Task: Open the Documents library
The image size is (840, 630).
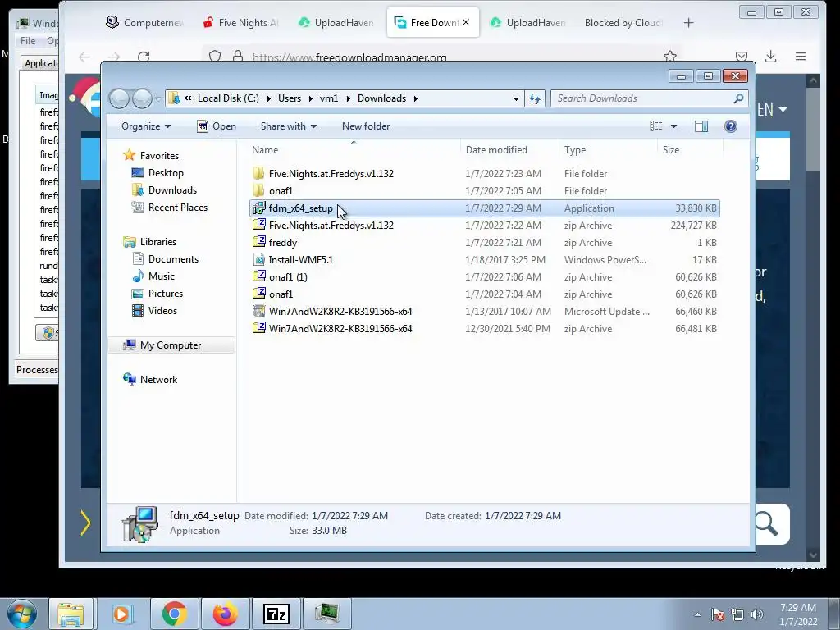Action: coord(173,259)
